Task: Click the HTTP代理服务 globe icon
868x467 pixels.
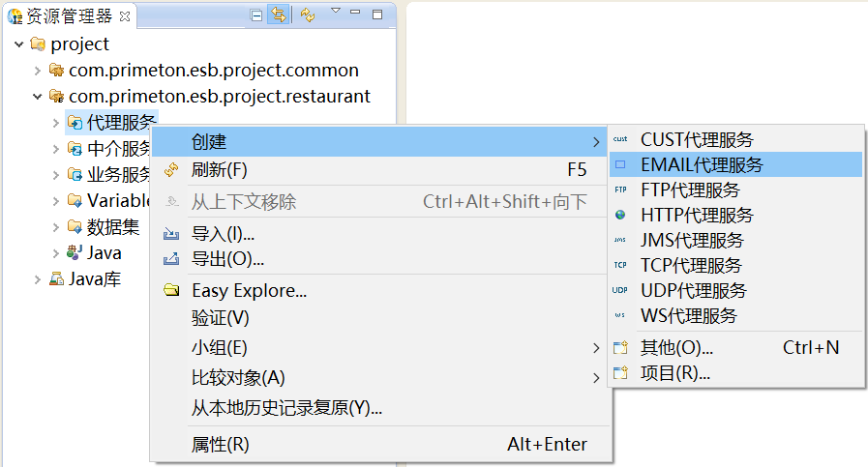Action: click(620, 216)
